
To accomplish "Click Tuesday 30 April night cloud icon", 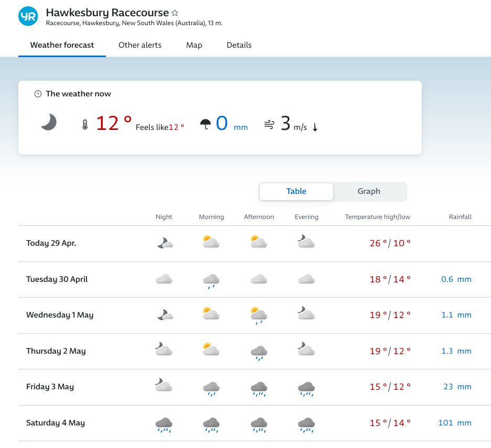I will click(x=164, y=279).
